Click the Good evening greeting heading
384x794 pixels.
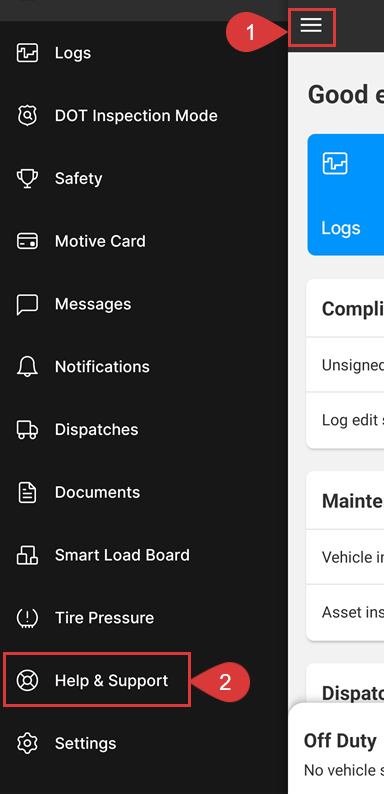tap(345, 95)
